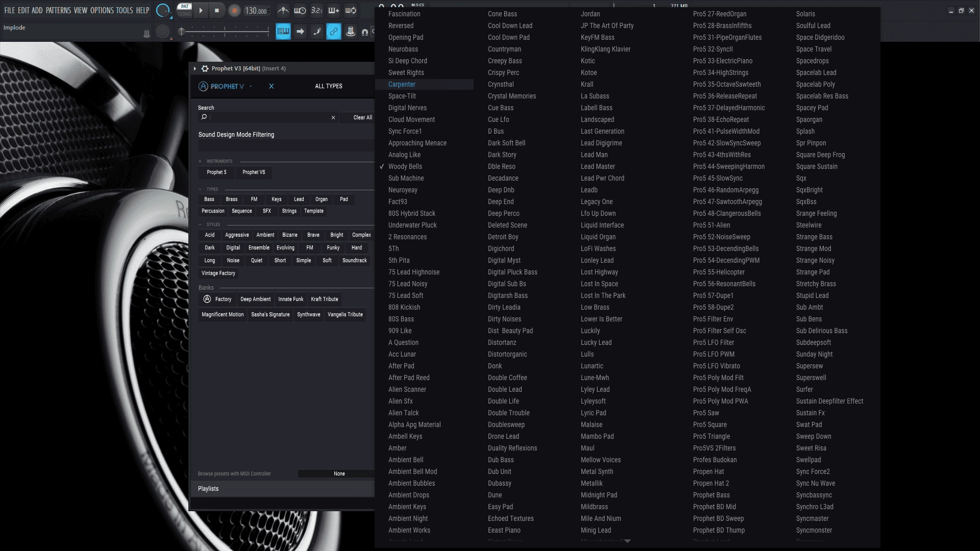Select the Synthwave bank
Screen dimensions: 980x551
click(309, 315)
